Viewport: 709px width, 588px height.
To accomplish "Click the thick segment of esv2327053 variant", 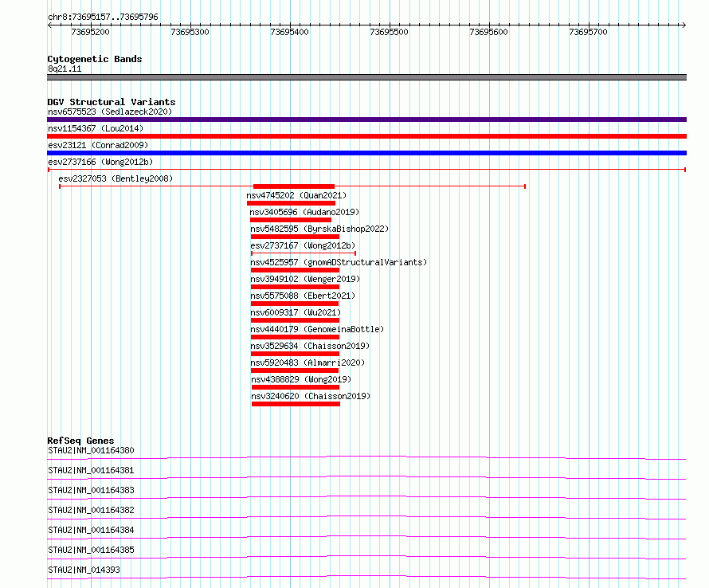I will click(x=294, y=186).
